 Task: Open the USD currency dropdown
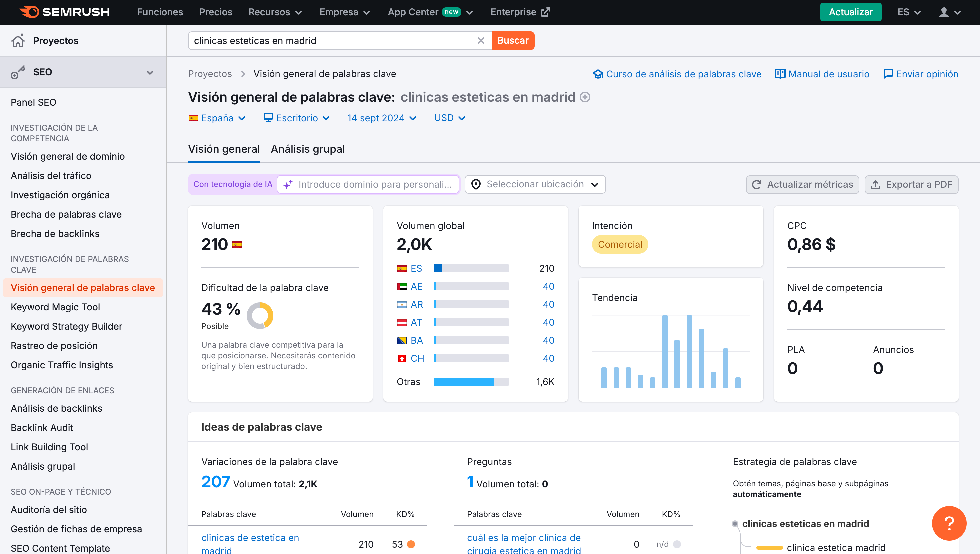pyautogui.click(x=450, y=118)
